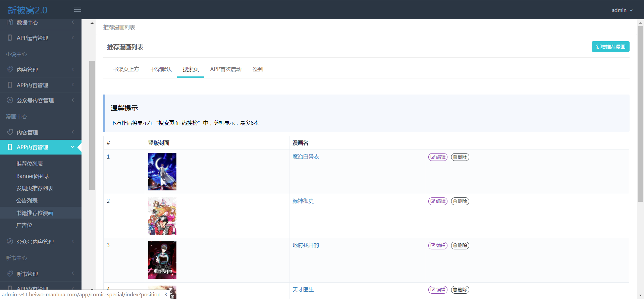
Task: Click the phone icon beside 小说中心 APP内容管理
Action: pos(10,85)
